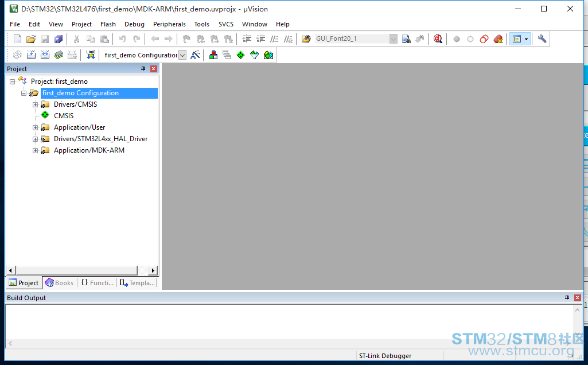Click the Rebuild all target files icon
The width and height of the screenshot is (588, 365).
pyautogui.click(x=45, y=55)
